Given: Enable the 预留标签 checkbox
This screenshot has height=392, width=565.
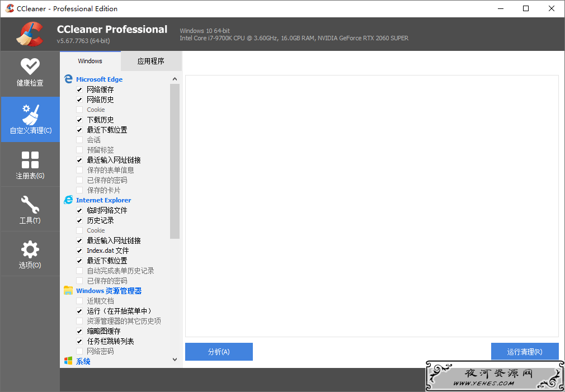Looking at the screenshot, I should click(x=79, y=150).
